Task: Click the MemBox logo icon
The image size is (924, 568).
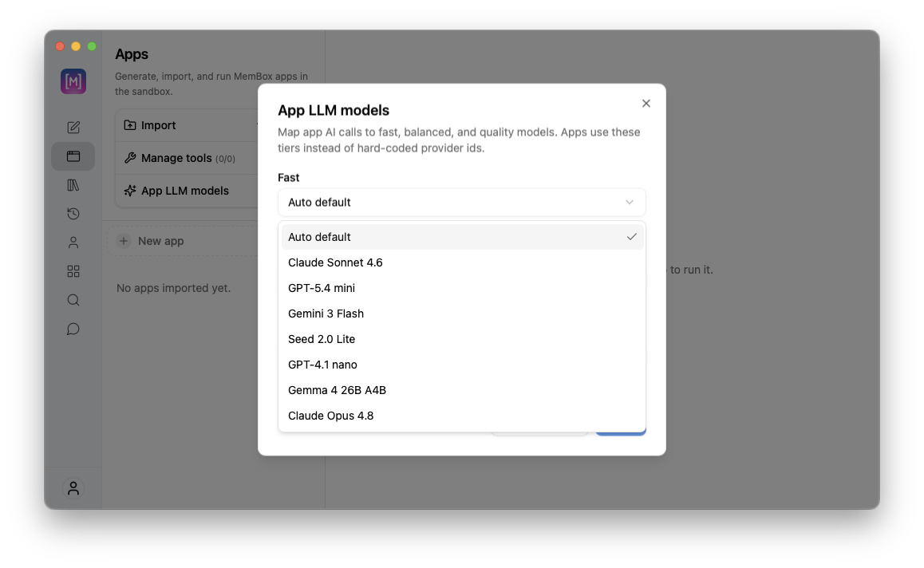Action: pos(73,81)
